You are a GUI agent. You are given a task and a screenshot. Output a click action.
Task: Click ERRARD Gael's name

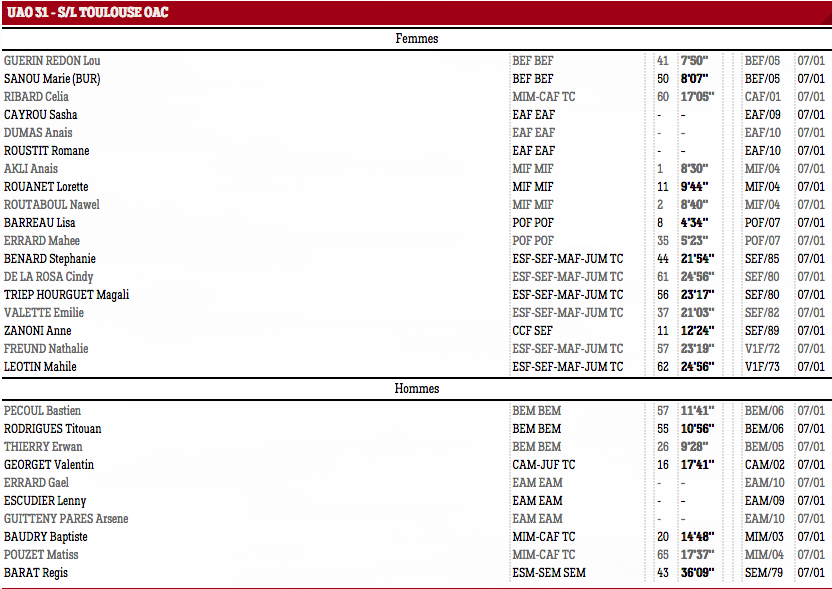tap(37, 483)
